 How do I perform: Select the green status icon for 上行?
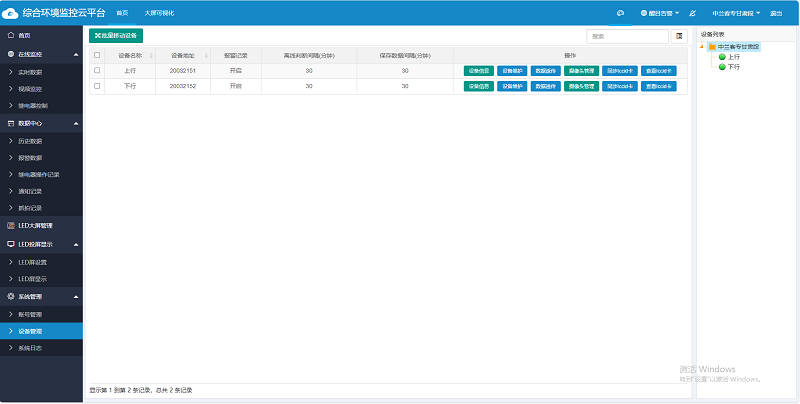point(721,57)
